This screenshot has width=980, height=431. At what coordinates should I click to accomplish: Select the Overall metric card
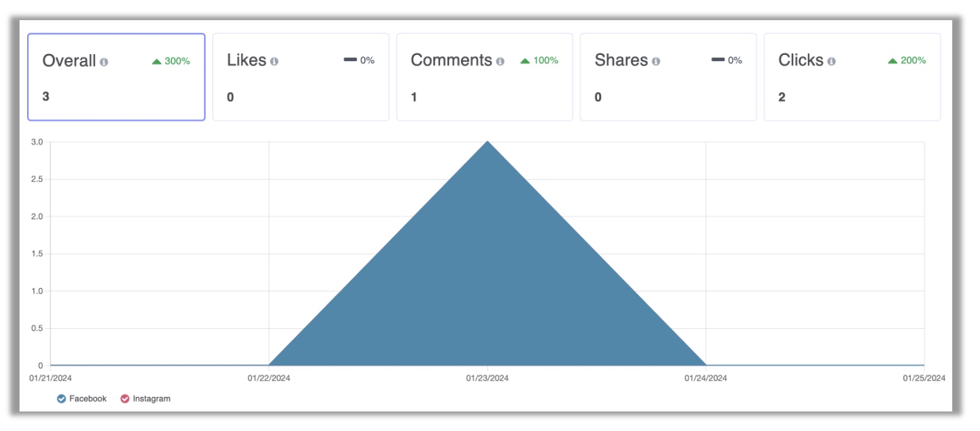(116, 78)
